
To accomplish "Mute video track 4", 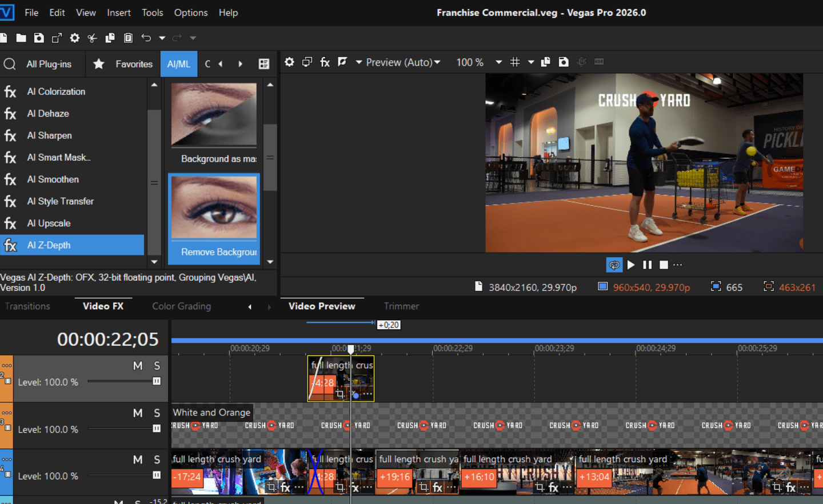I will (x=138, y=459).
